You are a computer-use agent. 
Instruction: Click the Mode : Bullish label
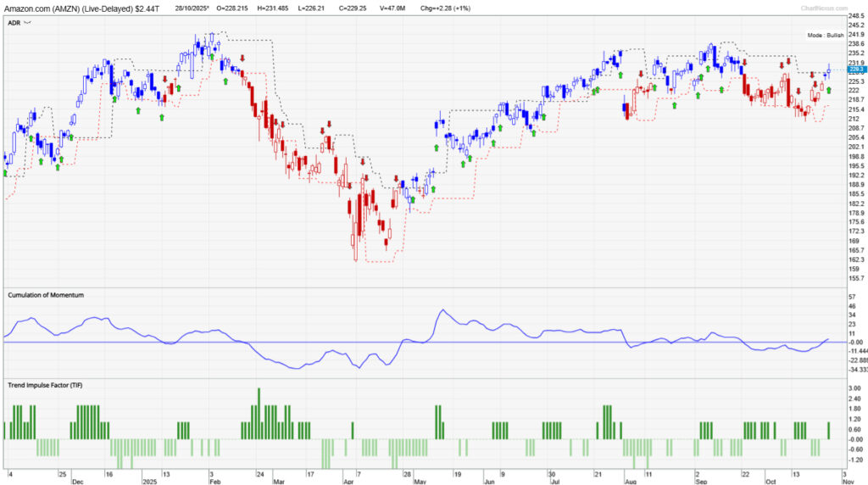[825, 35]
